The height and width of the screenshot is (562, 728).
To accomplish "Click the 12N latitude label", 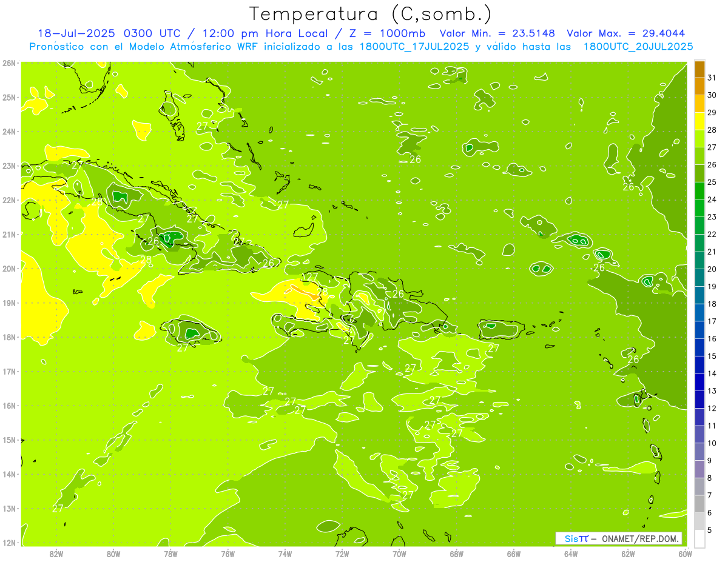I will (9, 543).
